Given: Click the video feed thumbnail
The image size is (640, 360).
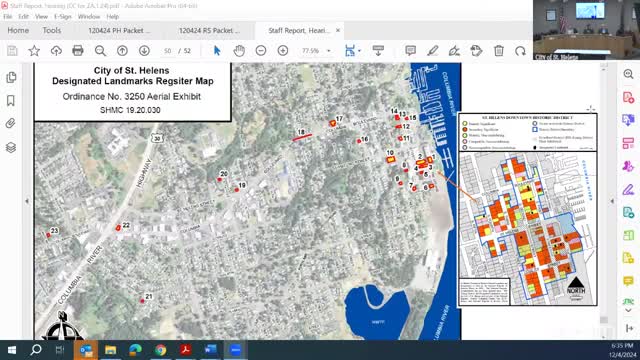Looking at the screenshot, I should [x=586, y=30].
